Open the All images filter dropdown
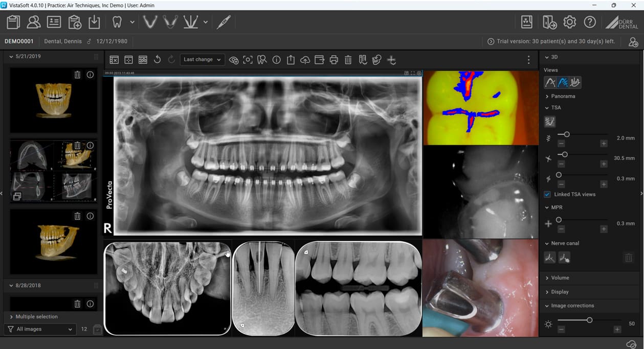Screen dimensions: 644x349 click(x=40, y=329)
